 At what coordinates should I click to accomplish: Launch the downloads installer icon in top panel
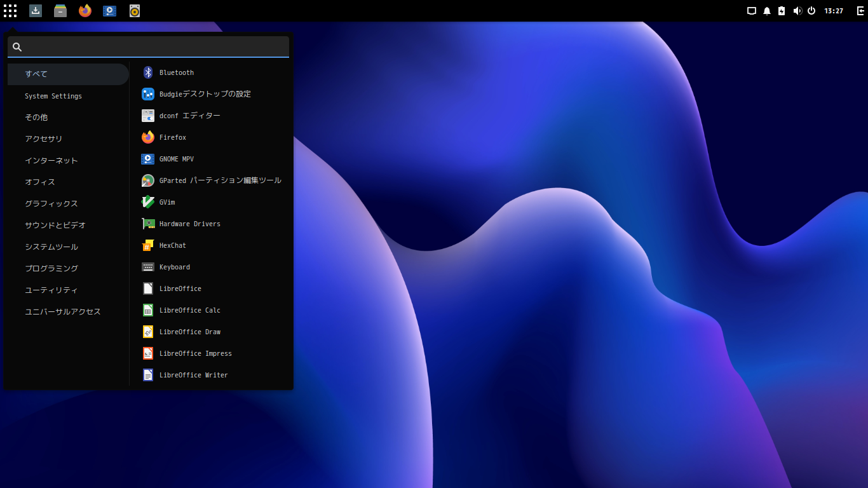(x=36, y=11)
